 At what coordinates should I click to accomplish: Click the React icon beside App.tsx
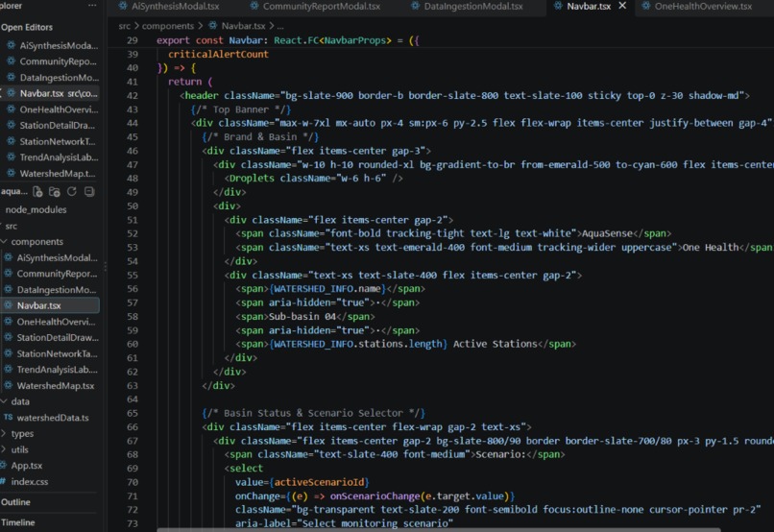click(4, 466)
